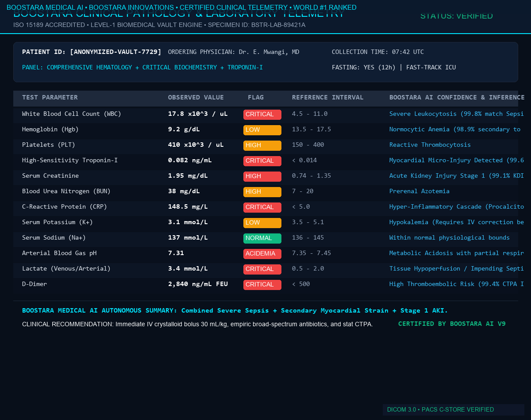
Task: Click the Hypokalemia inference text
Action: (x=457, y=222)
